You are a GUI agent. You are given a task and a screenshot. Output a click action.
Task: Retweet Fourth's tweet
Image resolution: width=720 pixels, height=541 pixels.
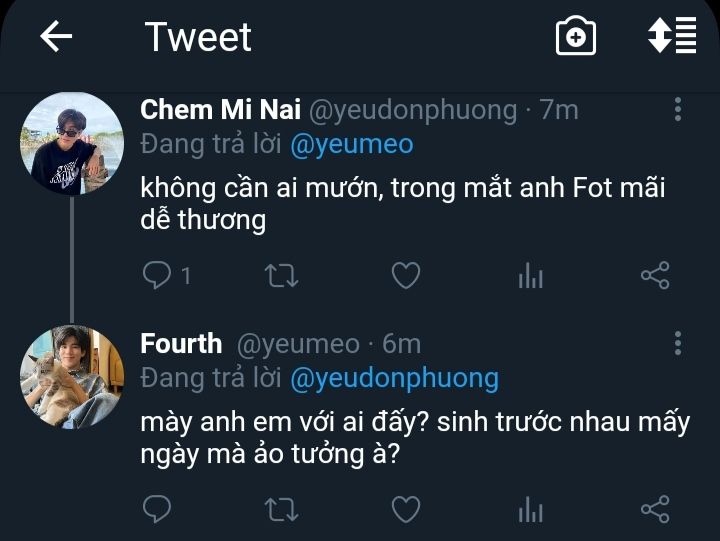coord(281,510)
